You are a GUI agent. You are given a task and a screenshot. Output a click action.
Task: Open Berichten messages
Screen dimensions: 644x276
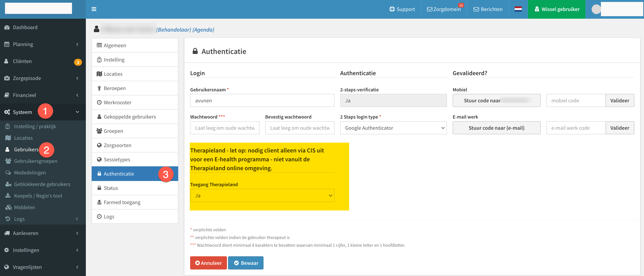[x=488, y=9]
